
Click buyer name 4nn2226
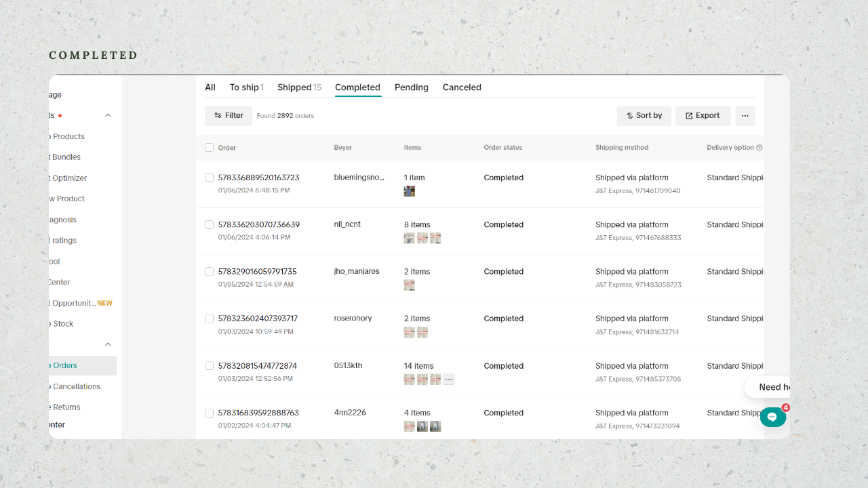pos(350,413)
